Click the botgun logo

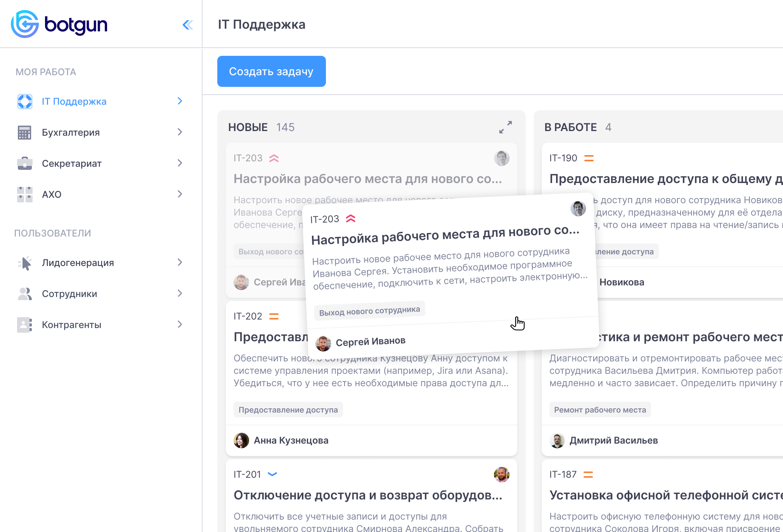[59, 24]
